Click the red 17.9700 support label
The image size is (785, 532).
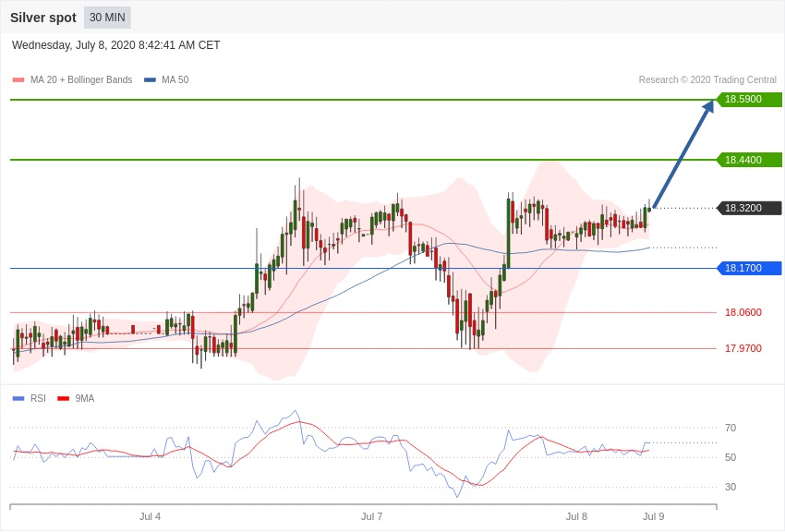tap(743, 348)
